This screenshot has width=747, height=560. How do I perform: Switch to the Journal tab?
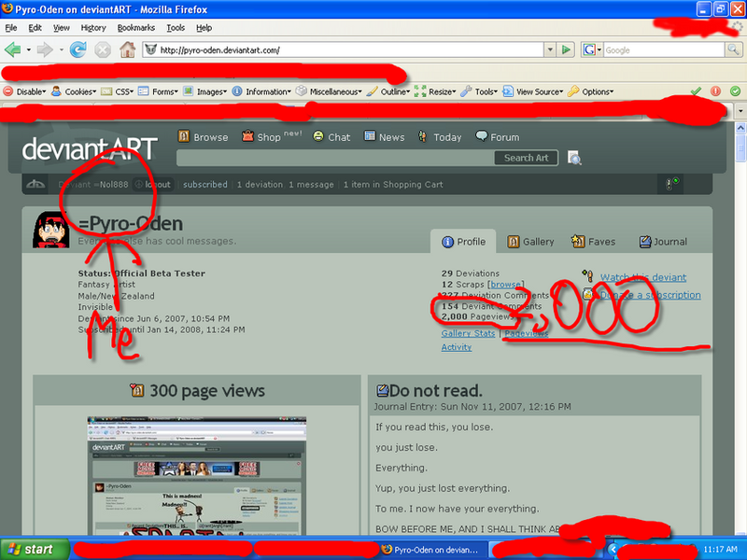click(x=663, y=242)
